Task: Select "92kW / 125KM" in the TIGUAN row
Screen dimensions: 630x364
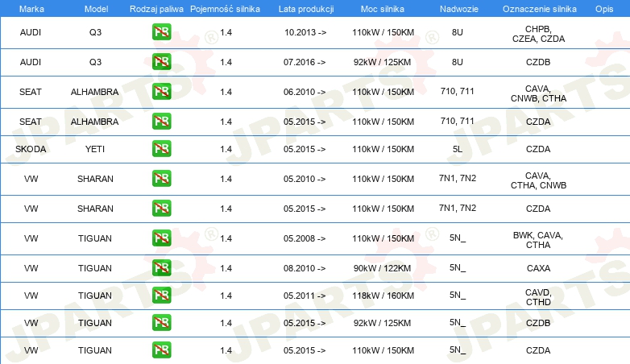Action: (382, 323)
